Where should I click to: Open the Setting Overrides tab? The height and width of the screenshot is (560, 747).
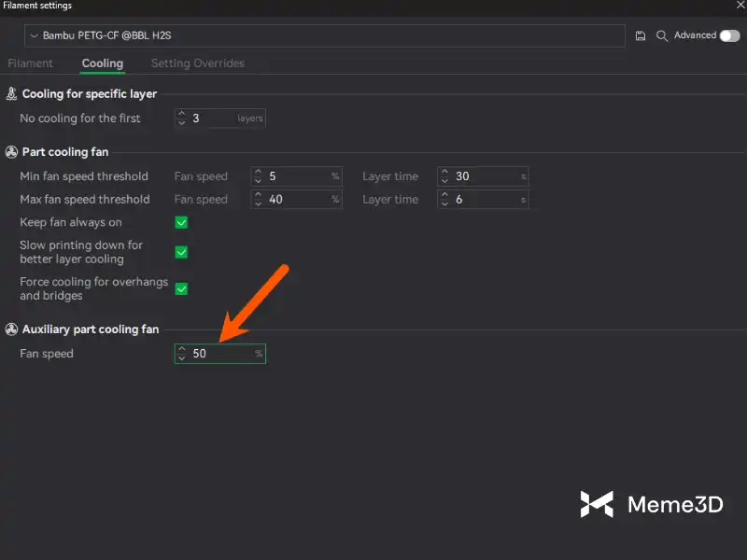pos(198,63)
